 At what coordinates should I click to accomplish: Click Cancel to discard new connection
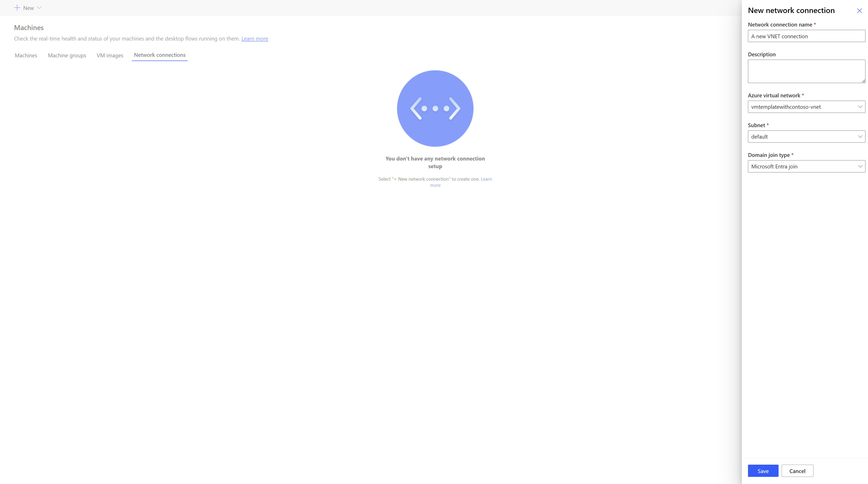click(x=798, y=470)
